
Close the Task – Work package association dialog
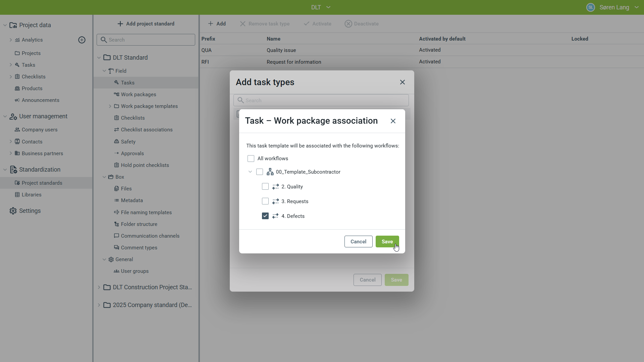point(393,121)
